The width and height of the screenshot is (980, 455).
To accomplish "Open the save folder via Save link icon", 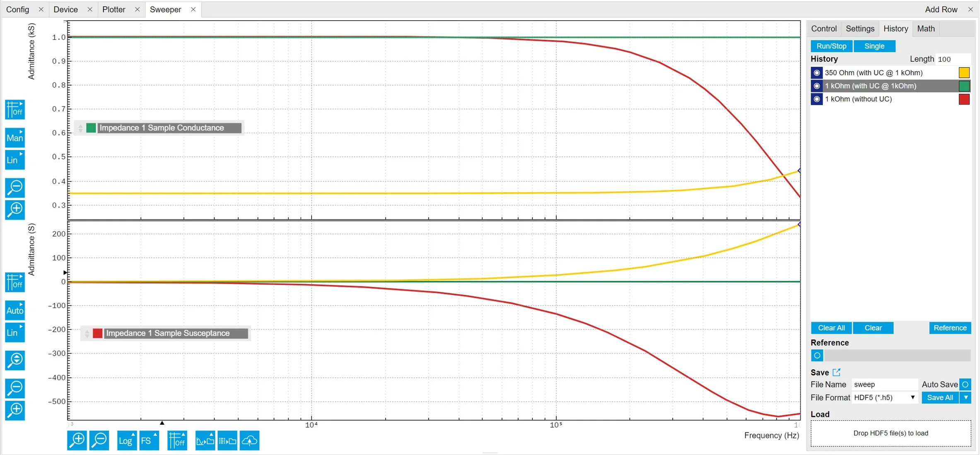I will (x=836, y=372).
